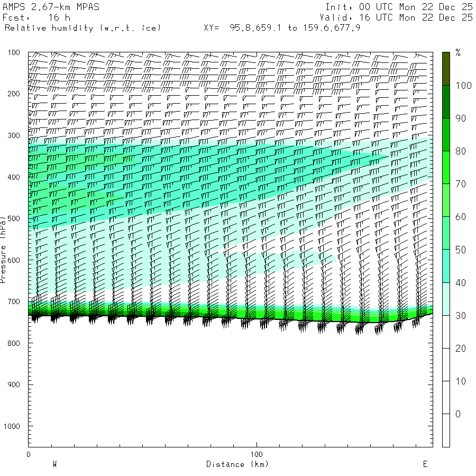Click the colorbar value label 10
The height and width of the screenshot is (476, 476).
[x=461, y=381]
